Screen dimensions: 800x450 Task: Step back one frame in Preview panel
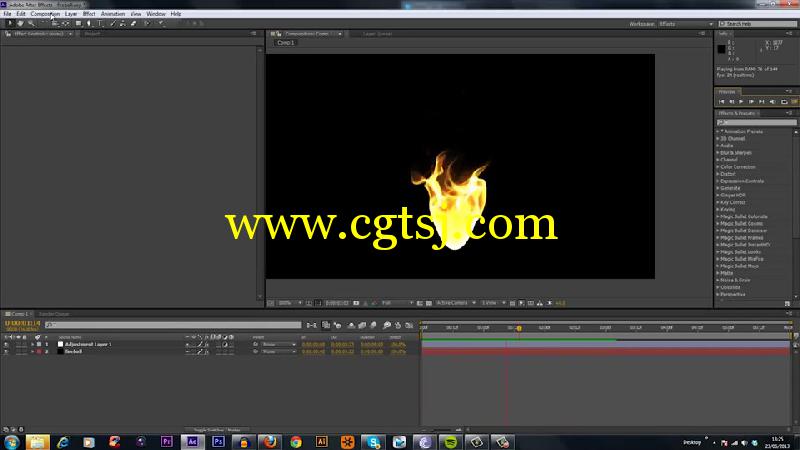point(732,102)
